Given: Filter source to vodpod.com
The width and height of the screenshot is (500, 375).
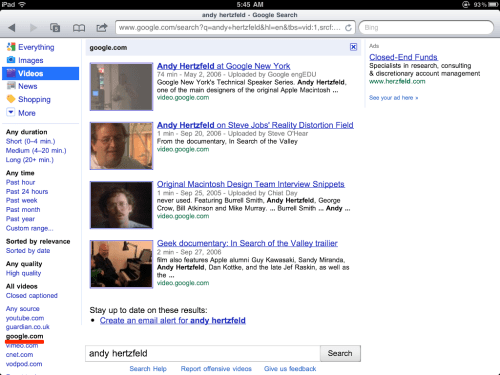Looking at the screenshot, I should point(24,364).
